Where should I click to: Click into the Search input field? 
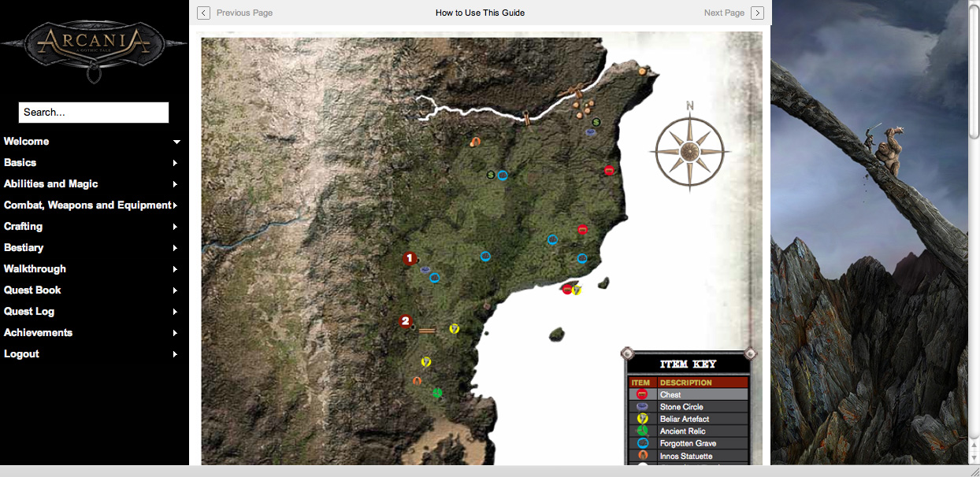tap(94, 113)
